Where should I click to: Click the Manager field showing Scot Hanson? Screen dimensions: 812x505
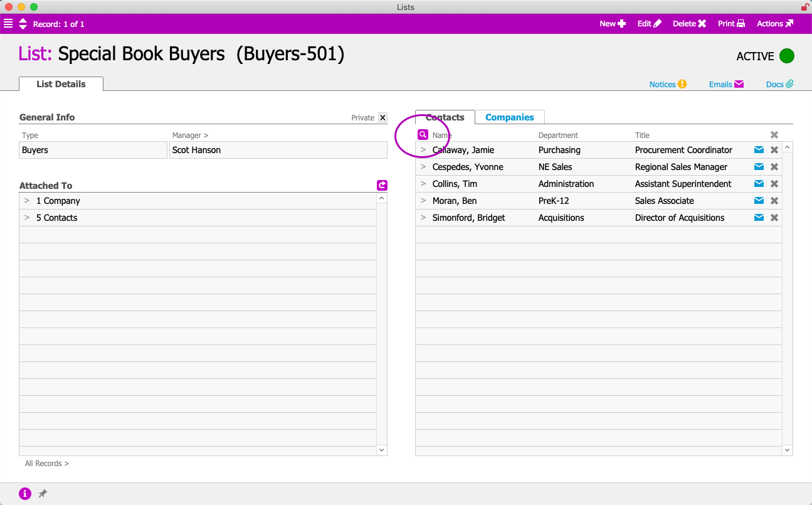(278, 150)
